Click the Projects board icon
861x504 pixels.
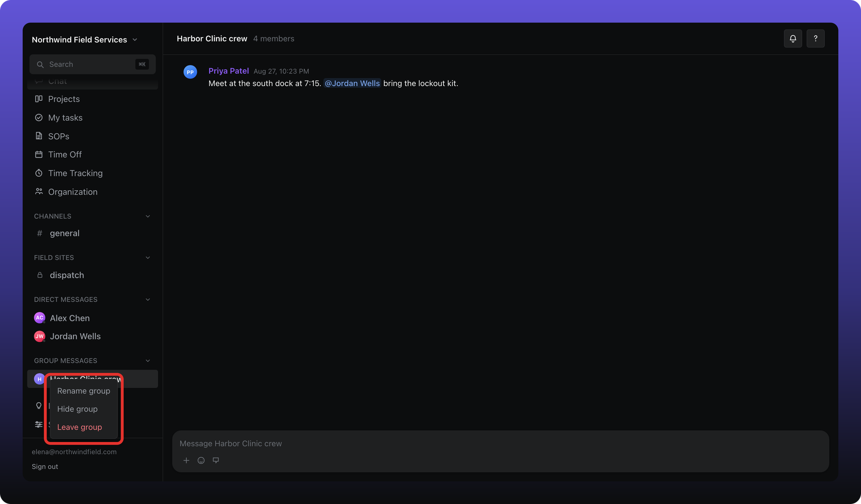point(39,99)
